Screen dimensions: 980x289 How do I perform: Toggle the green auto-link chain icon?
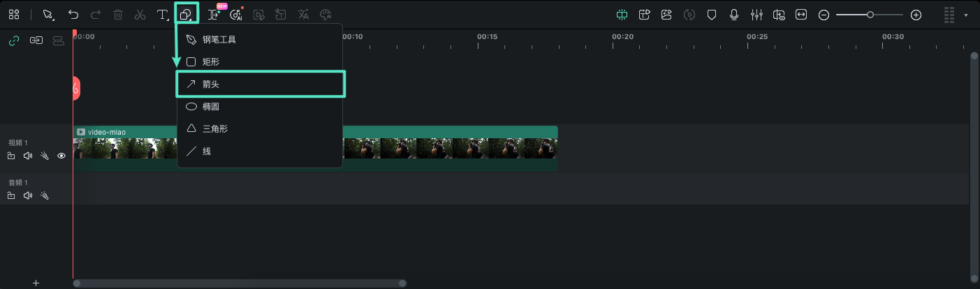pyautogui.click(x=13, y=40)
